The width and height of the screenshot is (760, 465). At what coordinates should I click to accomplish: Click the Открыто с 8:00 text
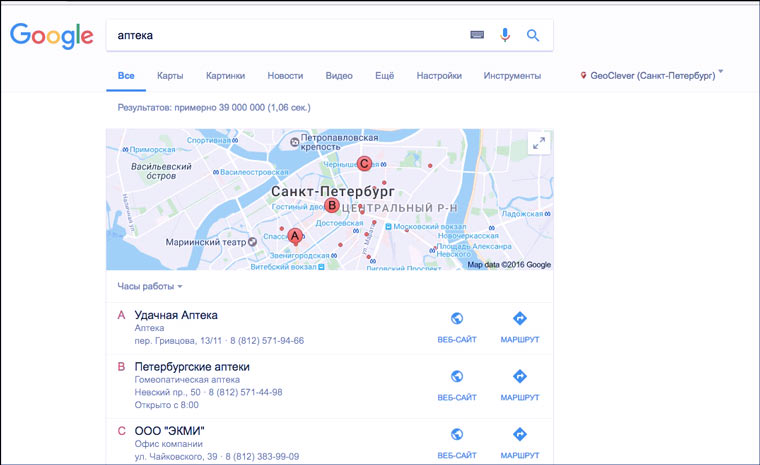pyautogui.click(x=166, y=404)
